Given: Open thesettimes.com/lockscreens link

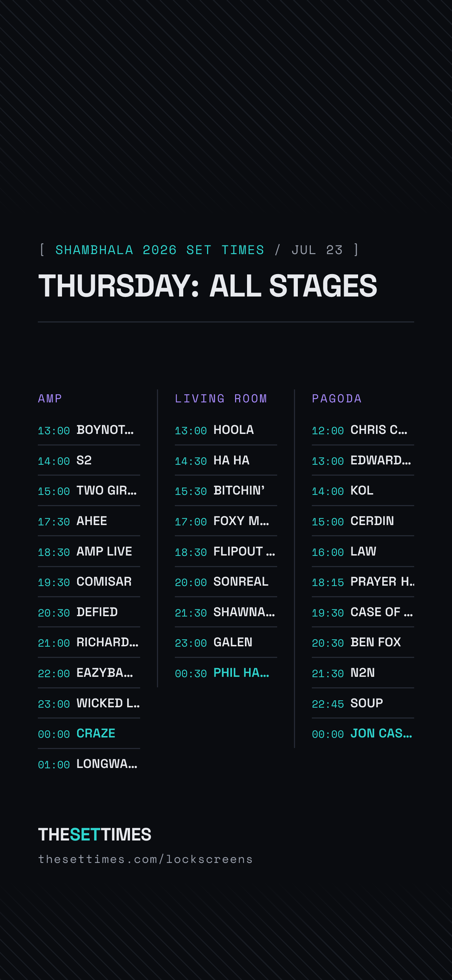Looking at the screenshot, I should click(x=145, y=859).
